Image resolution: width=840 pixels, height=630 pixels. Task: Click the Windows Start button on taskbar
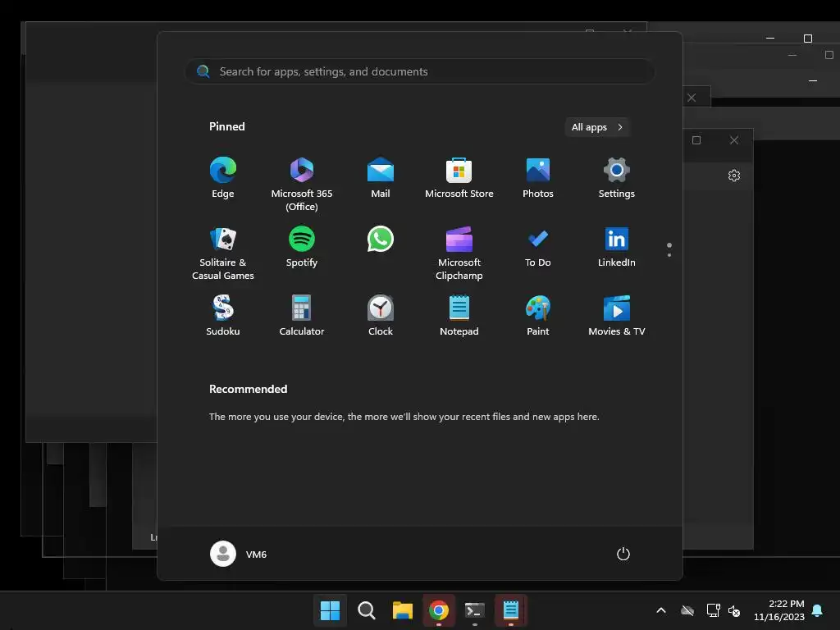pos(330,610)
